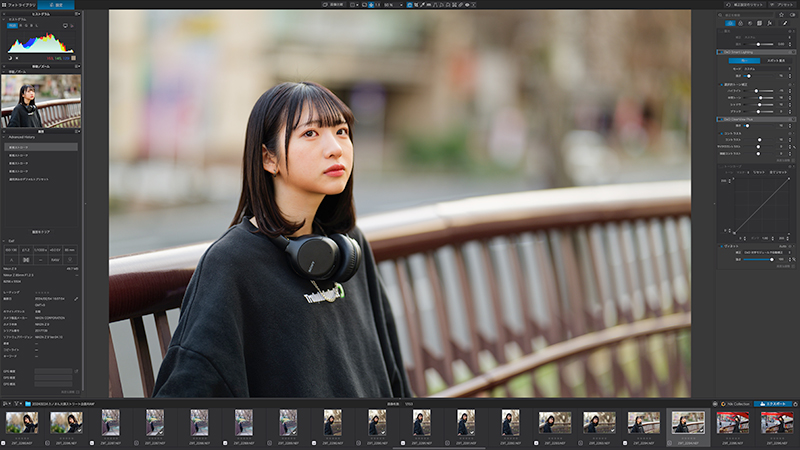
Task: Open the History panel menu icon
Action: (x=77, y=132)
